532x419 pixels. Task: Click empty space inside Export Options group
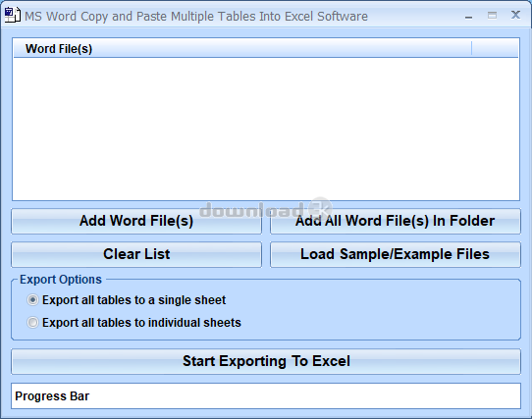pyautogui.click(x=380, y=310)
